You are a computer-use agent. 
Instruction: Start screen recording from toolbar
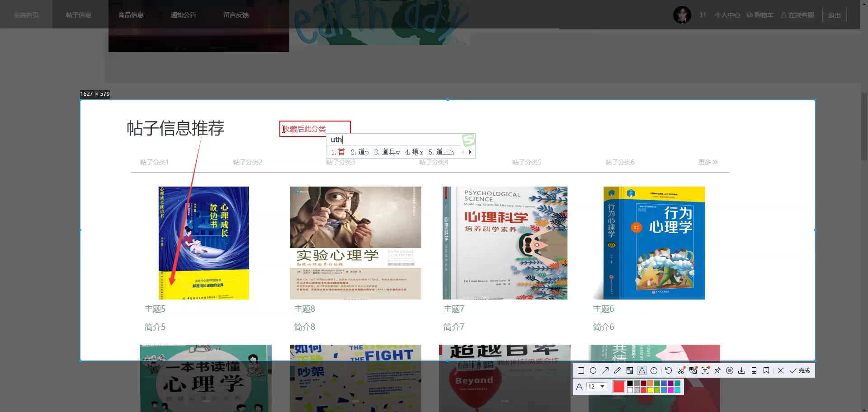point(730,370)
